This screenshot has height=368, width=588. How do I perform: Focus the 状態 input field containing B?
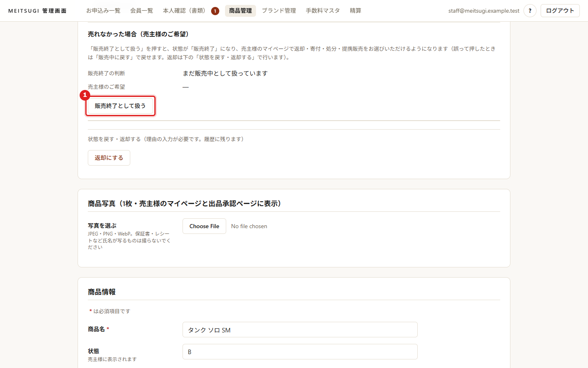coord(300,352)
